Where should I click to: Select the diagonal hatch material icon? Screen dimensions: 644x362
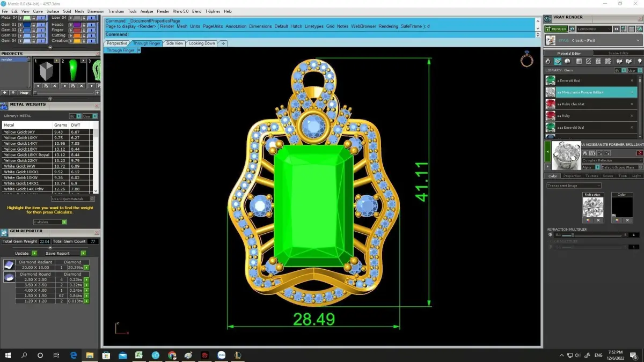click(x=588, y=62)
